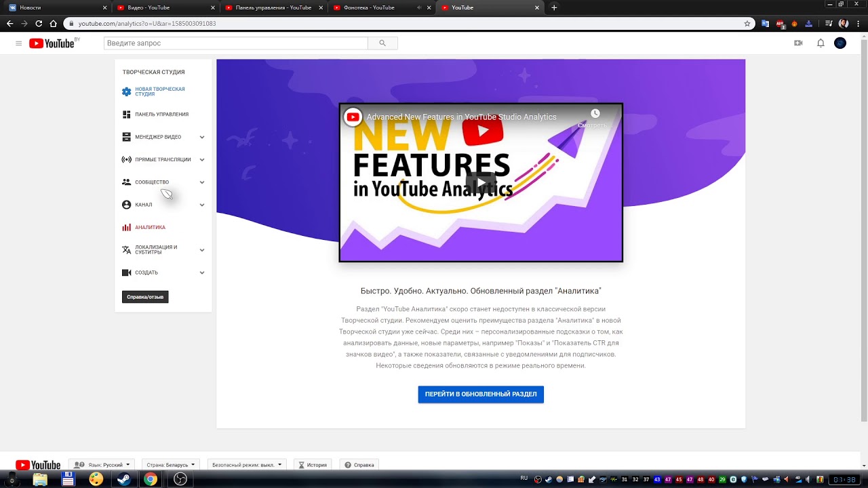868x488 pixels.
Task: Open the Google Translate extension
Action: pos(766,23)
